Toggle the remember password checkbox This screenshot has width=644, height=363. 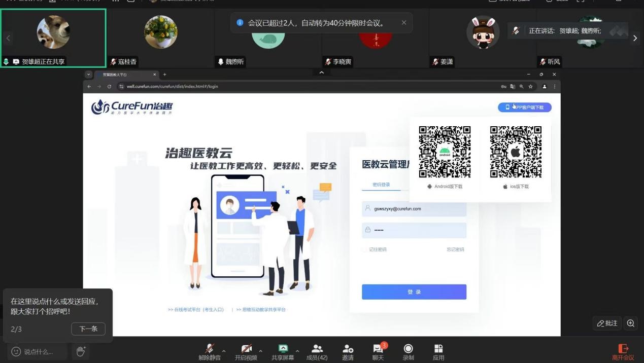coord(365,249)
